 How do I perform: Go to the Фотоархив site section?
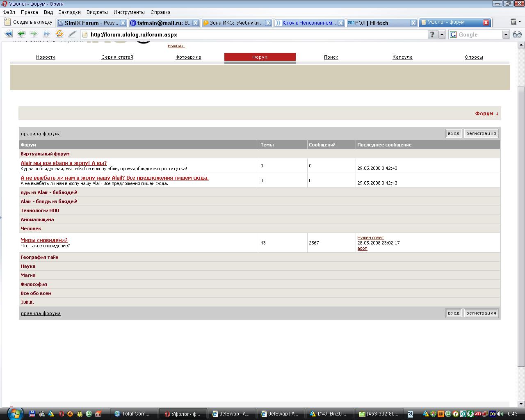tap(188, 57)
